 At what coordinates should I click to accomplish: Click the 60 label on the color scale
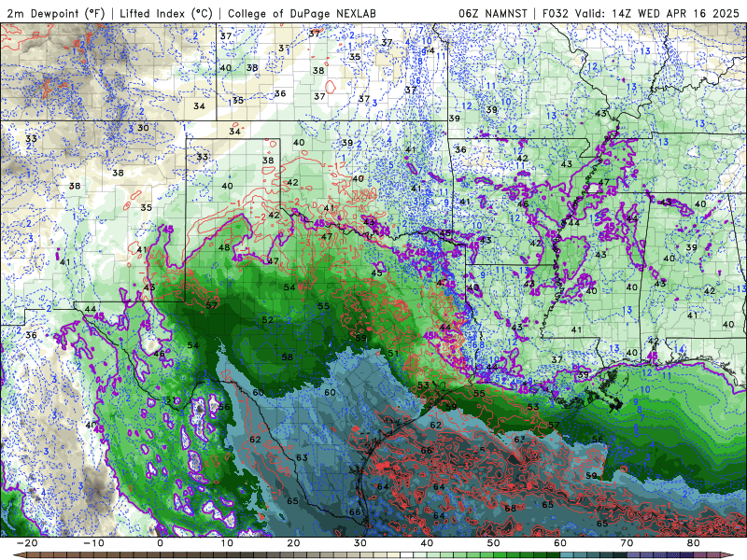click(x=560, y=543)
